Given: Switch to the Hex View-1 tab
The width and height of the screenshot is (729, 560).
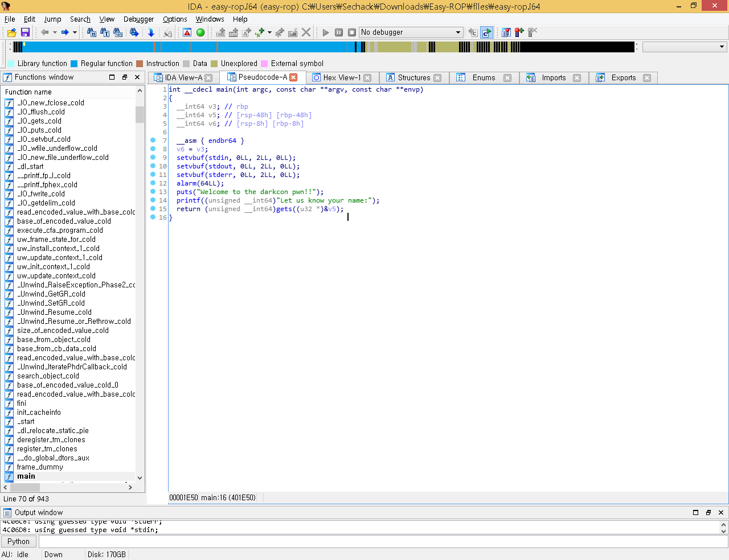Looking at the screenshot, I should pos(342,78).
